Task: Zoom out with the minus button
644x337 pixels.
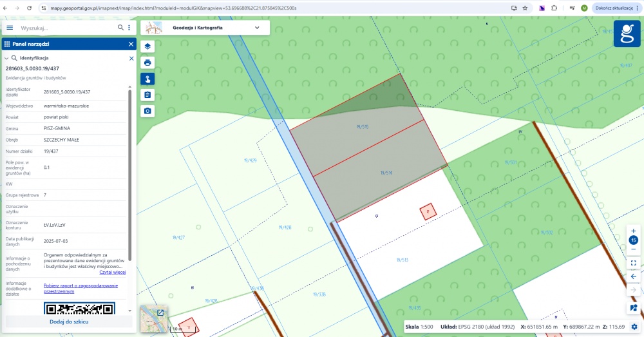Action: (x=633, y=249)
